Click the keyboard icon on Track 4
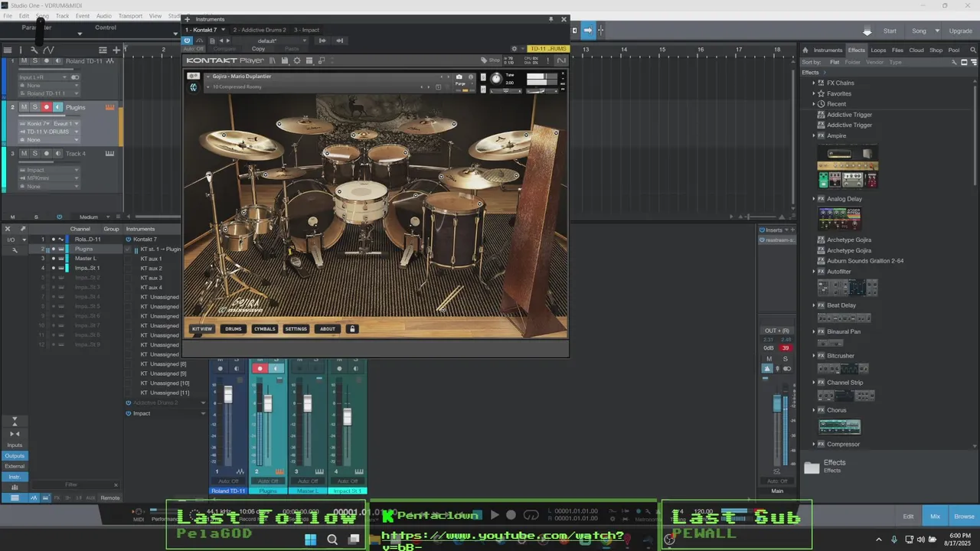The width and height of the screenshot is (980, 551). click(x=110, y=153)
